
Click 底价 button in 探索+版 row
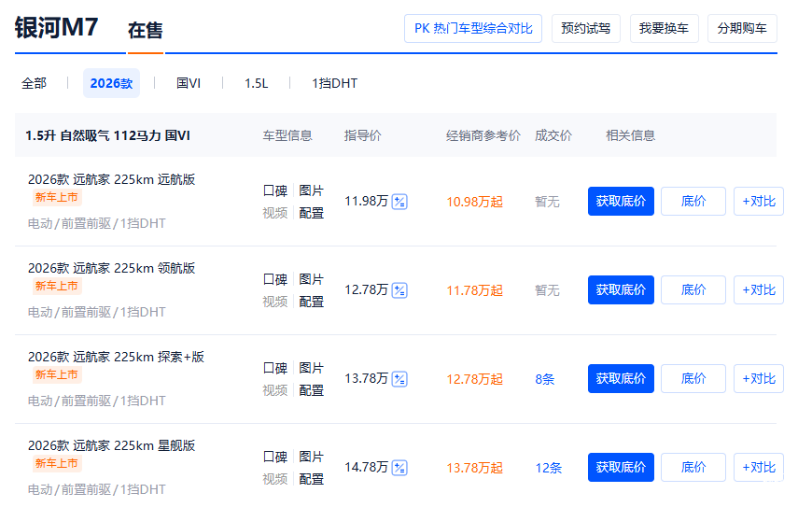693,378
